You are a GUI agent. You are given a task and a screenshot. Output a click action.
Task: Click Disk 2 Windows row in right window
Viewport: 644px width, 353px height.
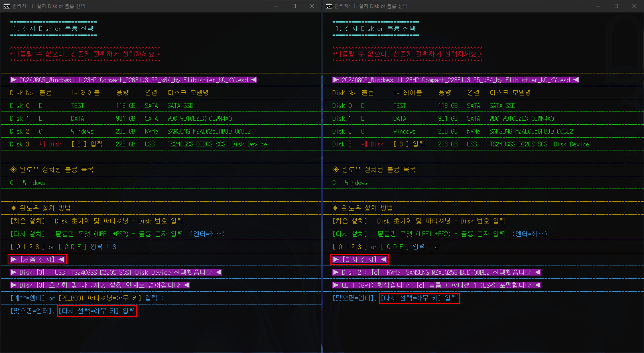point(453,131)
